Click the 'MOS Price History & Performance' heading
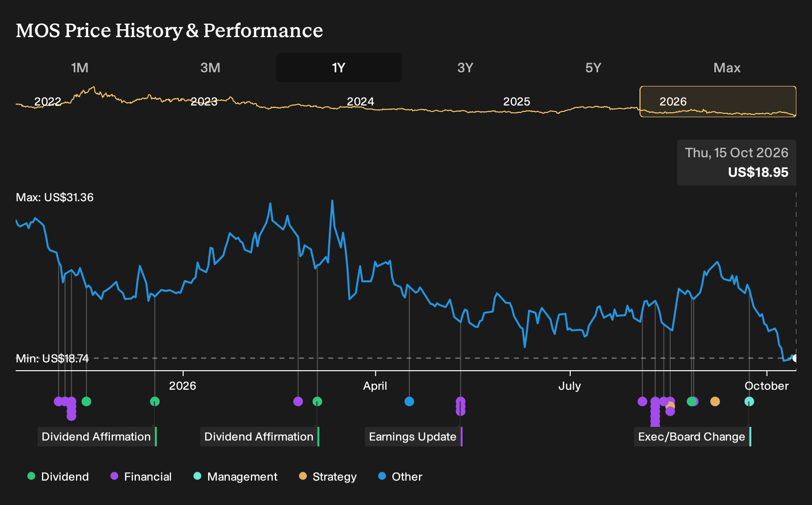 169,31
